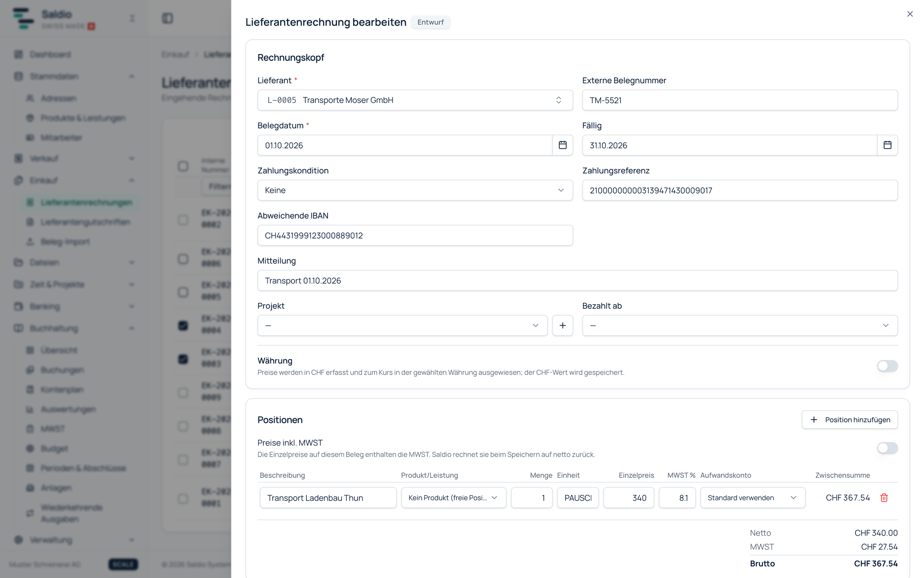Click Position hinzufügen
Image resolution: width=924 pixels, height=578 pixels.
[850, 419]
